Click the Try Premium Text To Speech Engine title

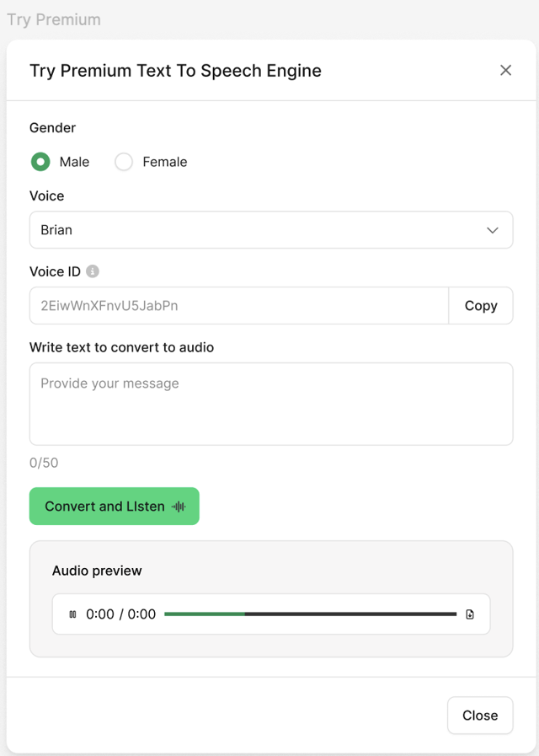[x=175, y=71]
